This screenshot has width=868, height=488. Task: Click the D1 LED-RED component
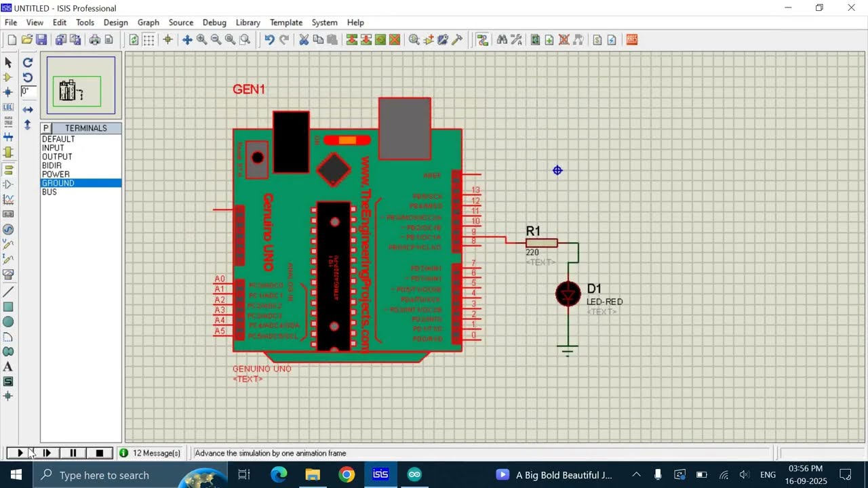click(x=568, y=294)
